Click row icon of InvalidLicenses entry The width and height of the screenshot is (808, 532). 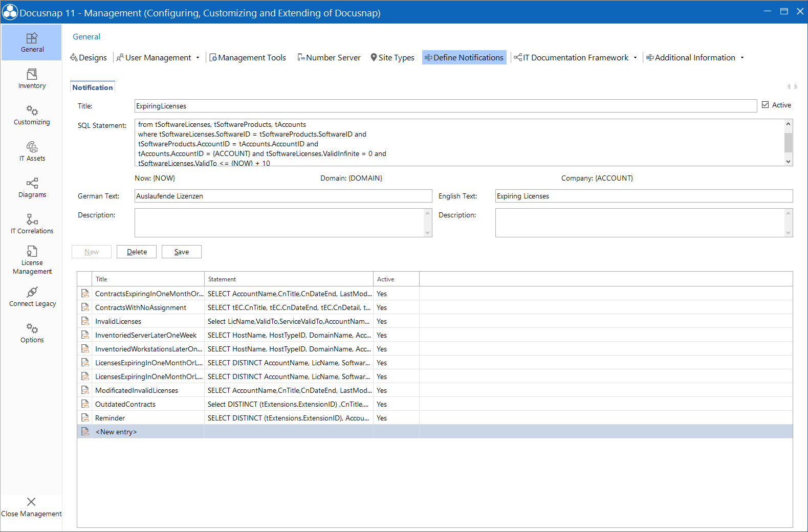point(85,321)
